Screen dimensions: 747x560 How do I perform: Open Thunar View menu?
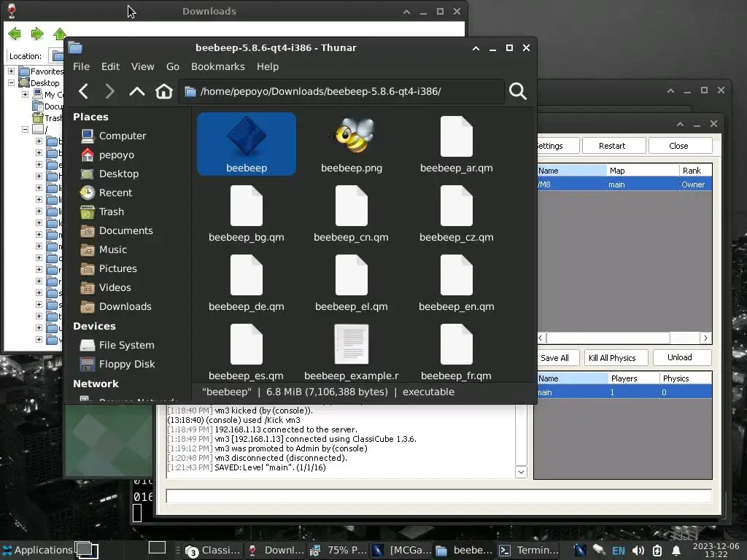(142, 66)
